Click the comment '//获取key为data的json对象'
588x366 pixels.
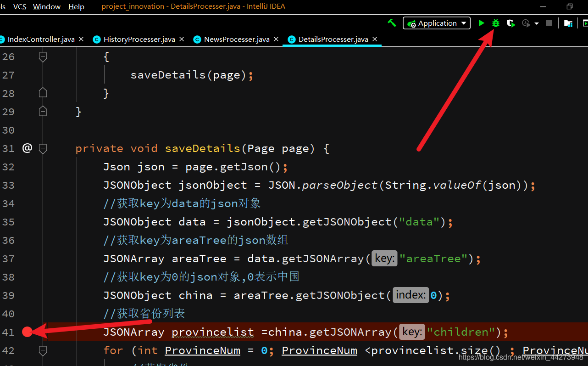click(x=182, y=203)
